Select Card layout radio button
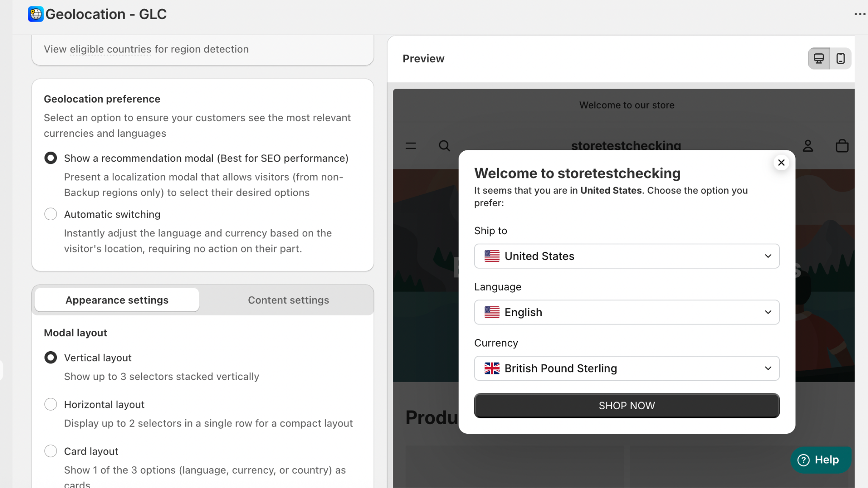868x488 pixels. click(50, 451)
